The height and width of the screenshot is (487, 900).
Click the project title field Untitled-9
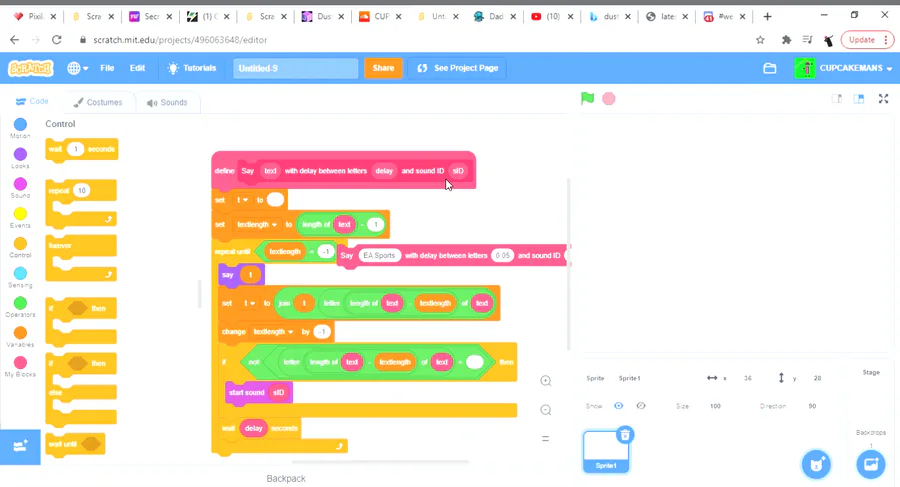point(295,68)
